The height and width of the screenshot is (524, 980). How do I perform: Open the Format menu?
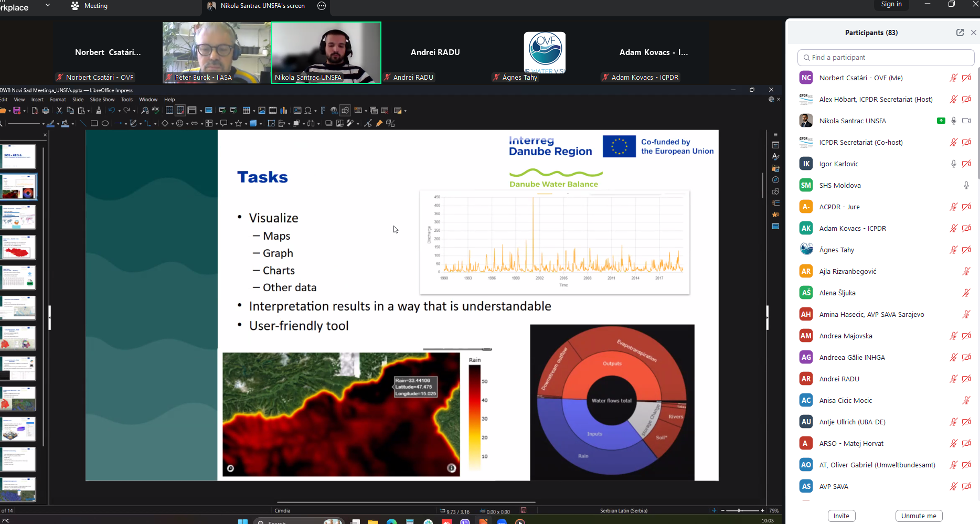(x=58, y=100)
